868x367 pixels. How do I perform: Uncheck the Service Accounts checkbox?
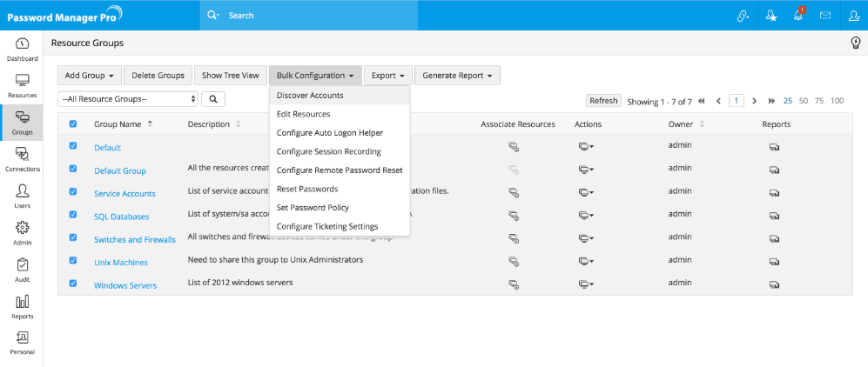73,191
